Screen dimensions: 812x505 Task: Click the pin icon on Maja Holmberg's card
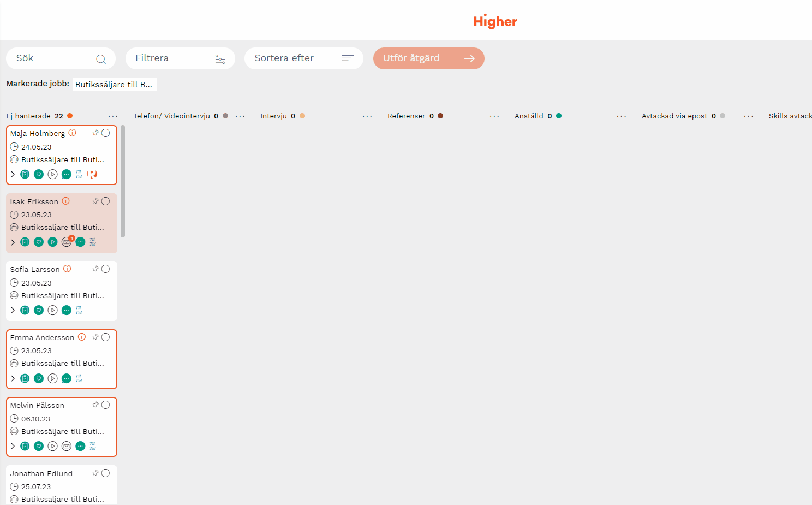(95, 133)
